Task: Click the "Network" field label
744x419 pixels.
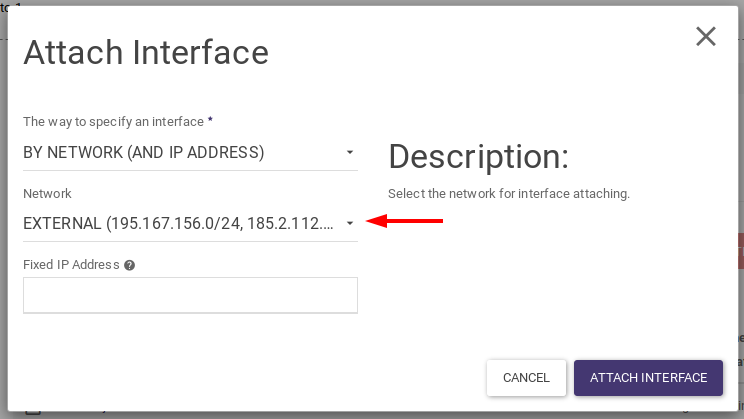Action: coord(47,193)
